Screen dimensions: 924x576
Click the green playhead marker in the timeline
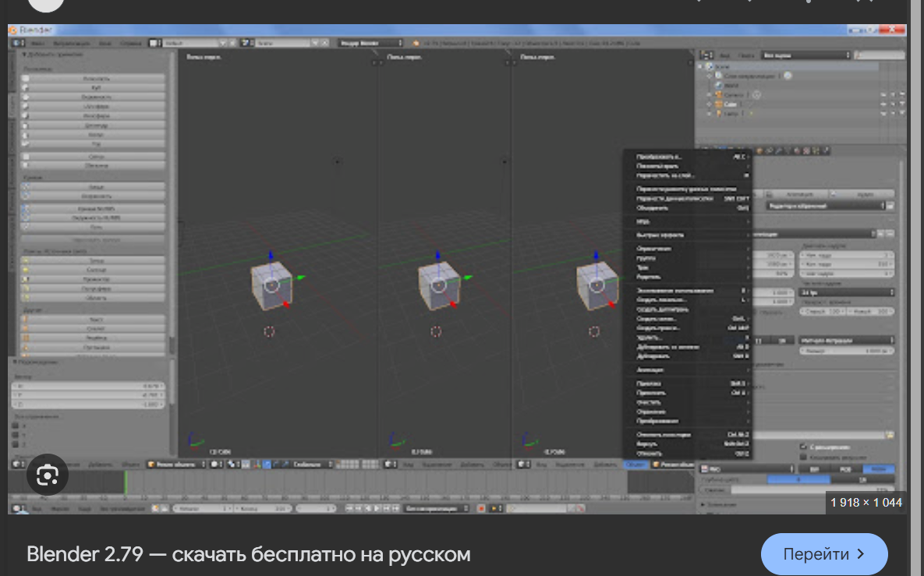(x=126, y=483)
